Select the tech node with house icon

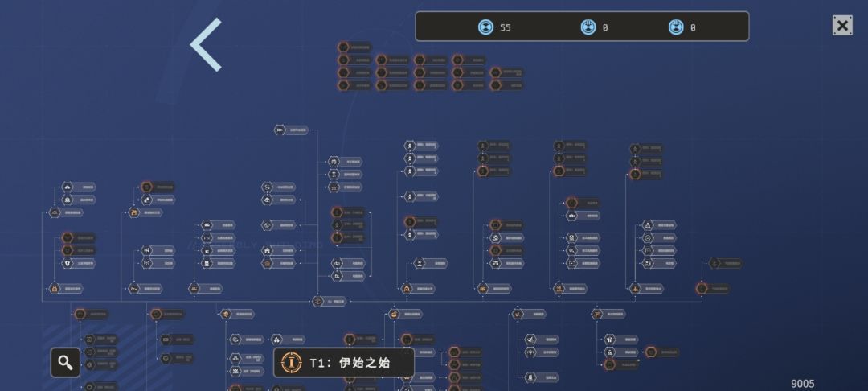click(x=278, y=250)
